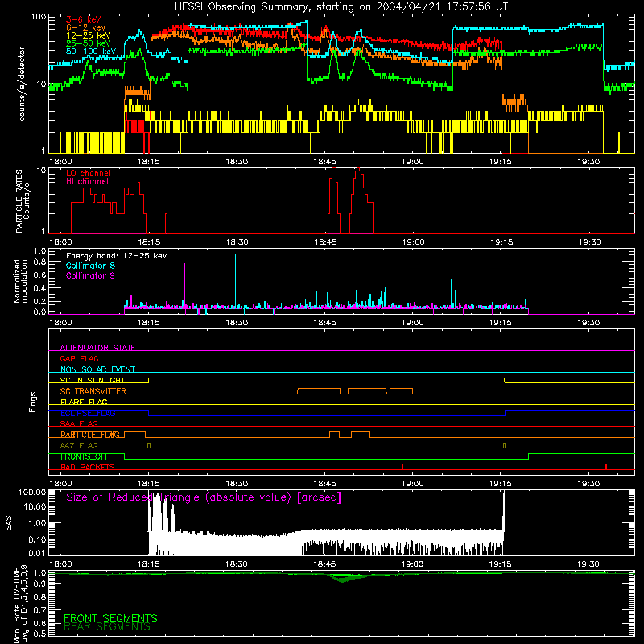This screenshot has height=644, width=644.
Task: Click the REAR SEGMENTS legend label
Action: pos(107,626)
